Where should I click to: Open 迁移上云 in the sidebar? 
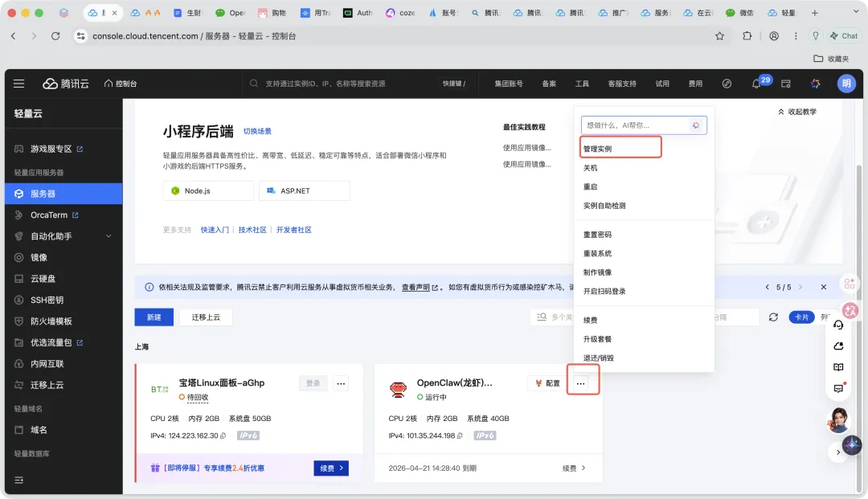[47, 384]
